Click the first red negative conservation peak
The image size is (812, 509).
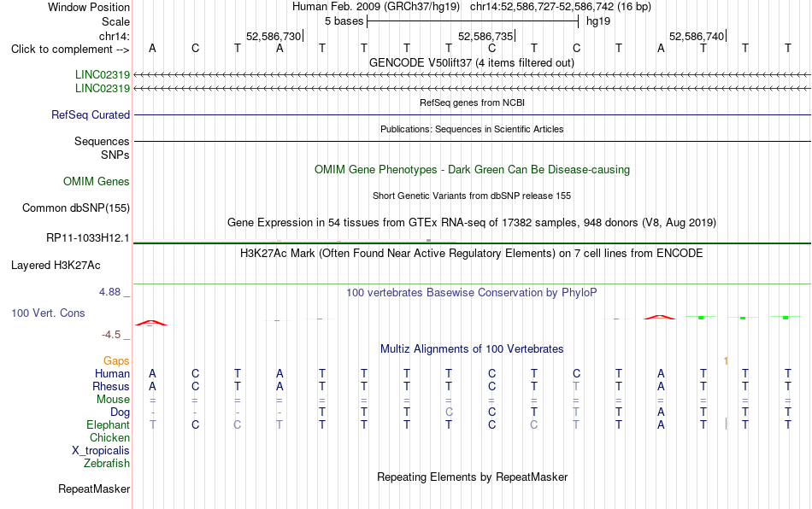pyautogui.click(x=150, y=323)
